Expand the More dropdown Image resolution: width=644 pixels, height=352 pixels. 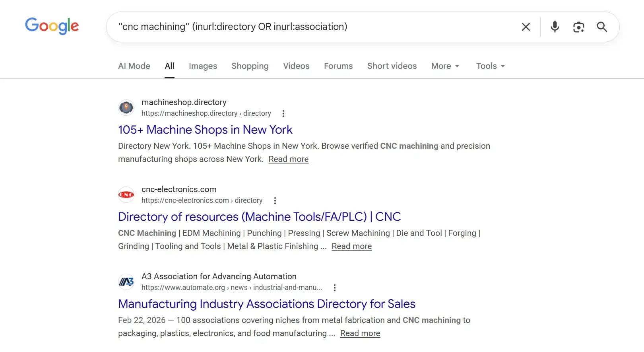tap(445, 66)
